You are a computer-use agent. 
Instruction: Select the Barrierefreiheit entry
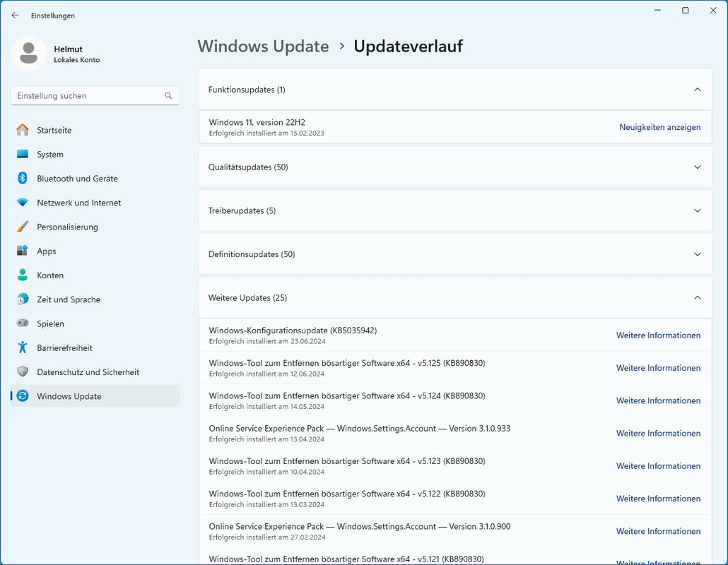pos(64,348)
